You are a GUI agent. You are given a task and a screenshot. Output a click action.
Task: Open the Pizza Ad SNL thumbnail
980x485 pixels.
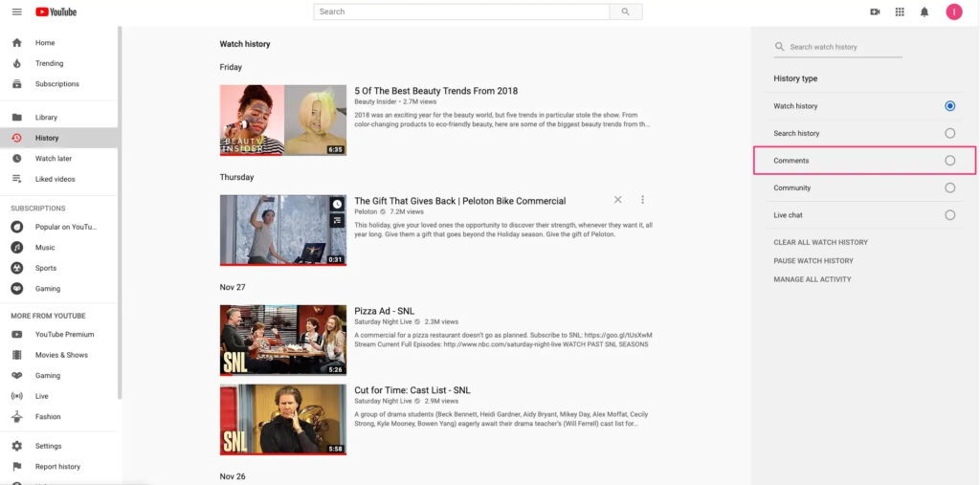tap(283, 340)
